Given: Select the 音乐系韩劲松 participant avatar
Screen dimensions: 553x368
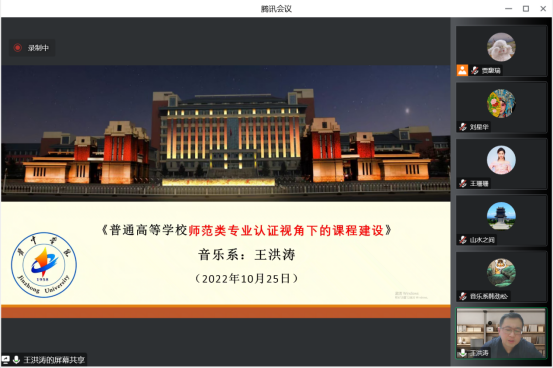Looking at the screenshot, I should 501,272.
